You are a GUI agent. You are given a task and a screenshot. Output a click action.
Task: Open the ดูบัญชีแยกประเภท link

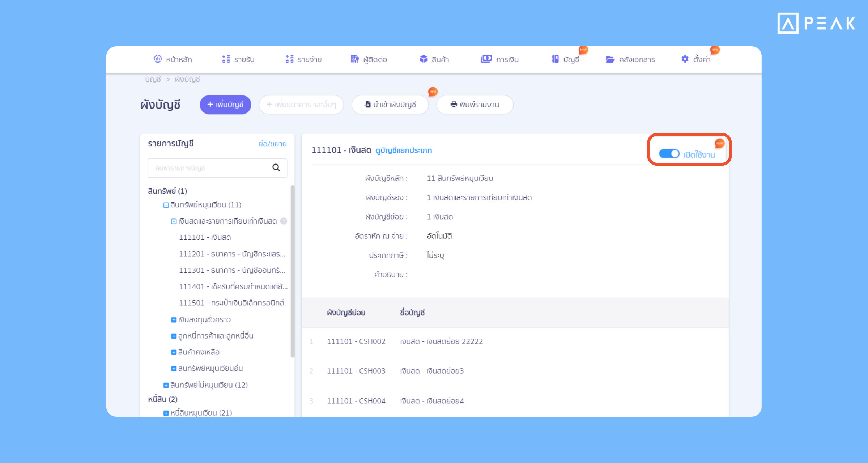(x=404, y=150)
